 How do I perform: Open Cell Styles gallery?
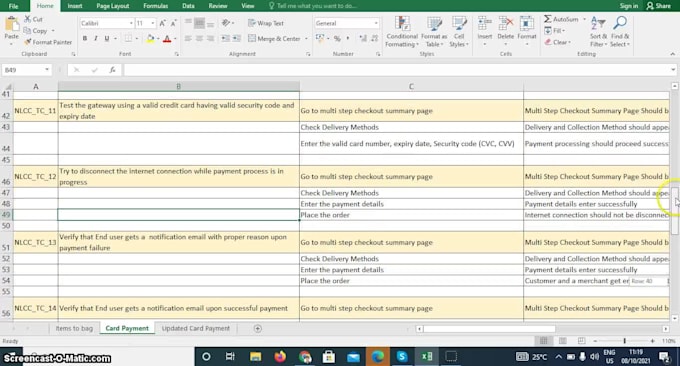[458, 32]
